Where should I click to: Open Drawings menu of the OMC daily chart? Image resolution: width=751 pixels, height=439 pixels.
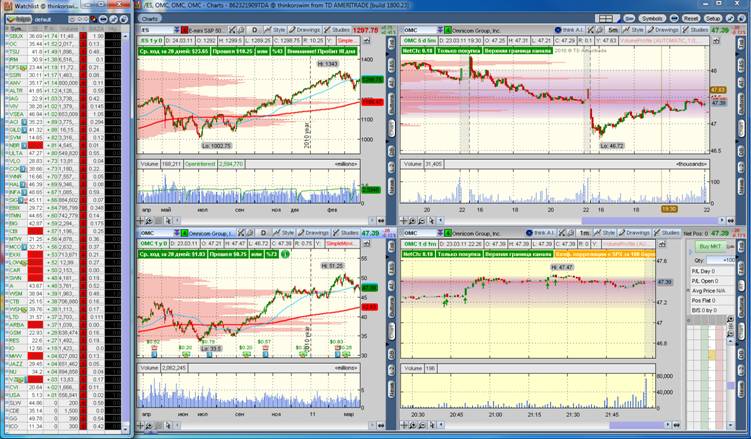point(313,233)
